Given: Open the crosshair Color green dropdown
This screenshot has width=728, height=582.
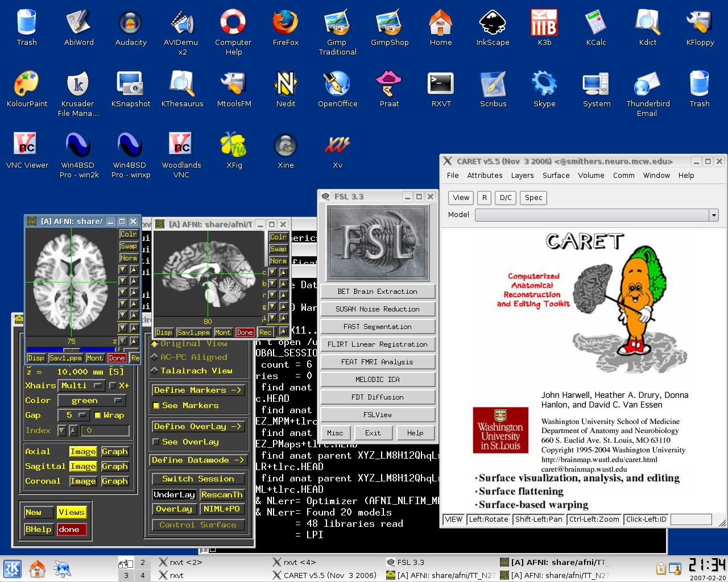Looking at the screenshot, I should (91, 400).
